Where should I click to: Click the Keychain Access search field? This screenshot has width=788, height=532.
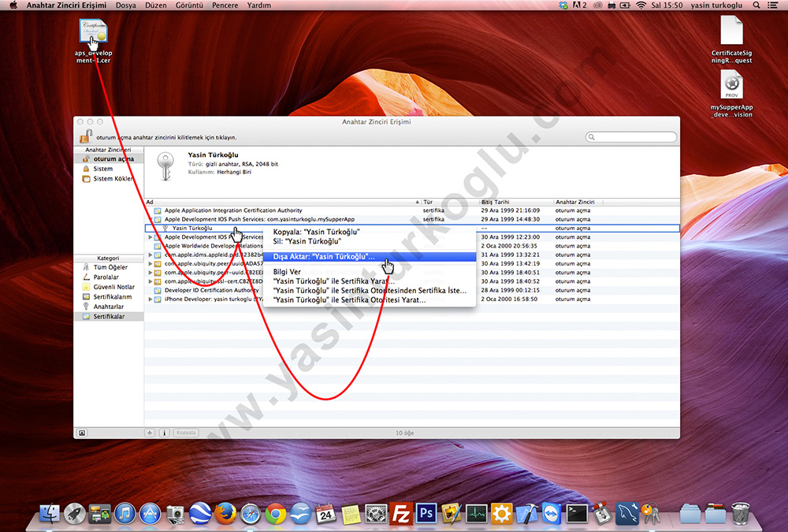click(631, 137)
